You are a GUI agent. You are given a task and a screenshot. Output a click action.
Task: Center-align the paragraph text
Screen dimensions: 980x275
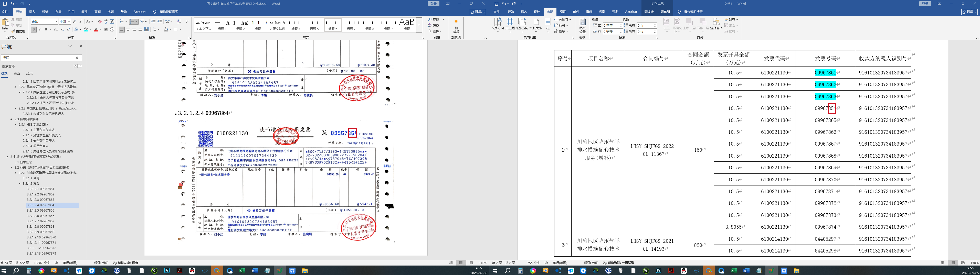128,30
